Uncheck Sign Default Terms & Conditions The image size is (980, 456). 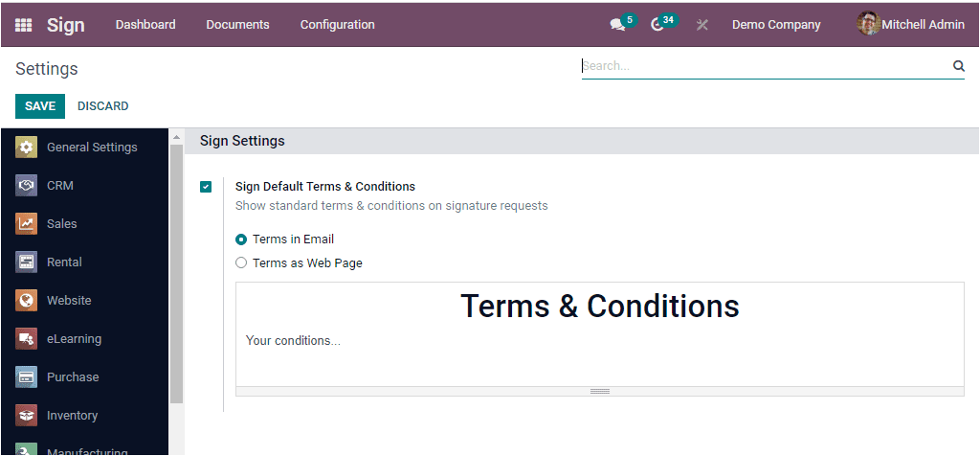click(x=206, y=187)
